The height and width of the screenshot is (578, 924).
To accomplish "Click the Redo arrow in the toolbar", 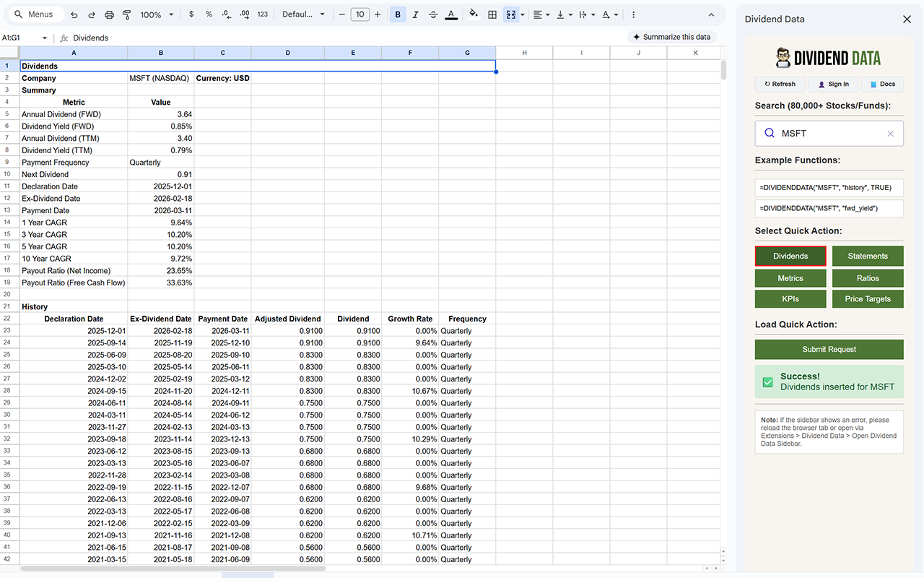I will click(92, 14).
